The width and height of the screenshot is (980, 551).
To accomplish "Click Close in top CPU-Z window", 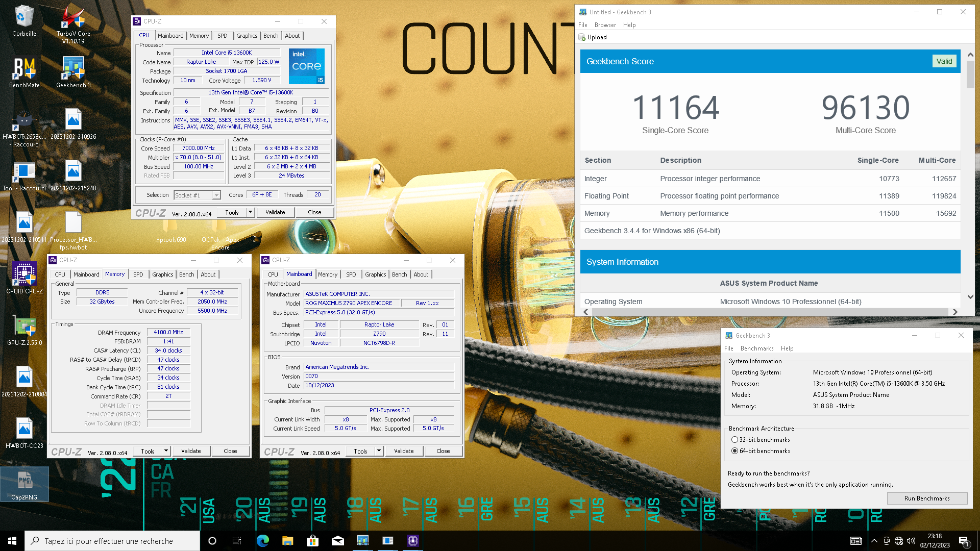I will 314,212.
